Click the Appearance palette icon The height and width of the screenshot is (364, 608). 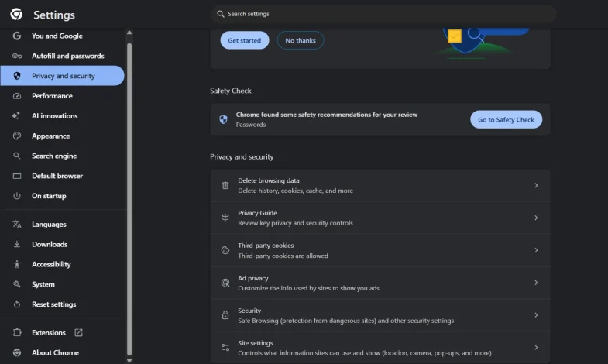pos(17,136)
